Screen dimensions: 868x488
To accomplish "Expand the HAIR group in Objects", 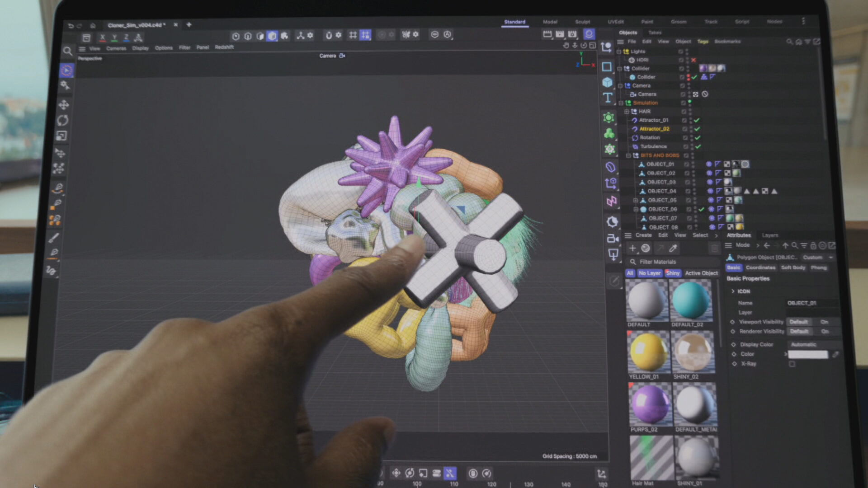I will click(x=627, y=112).
